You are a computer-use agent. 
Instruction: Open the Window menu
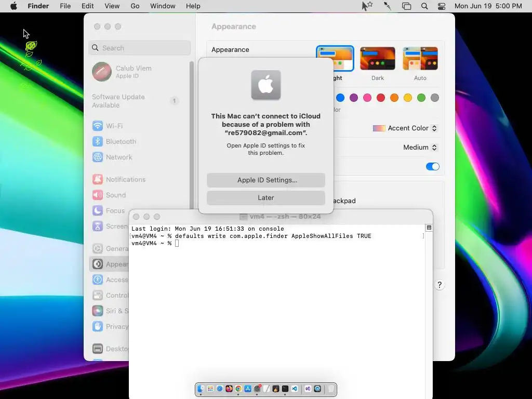pos(163,6)
